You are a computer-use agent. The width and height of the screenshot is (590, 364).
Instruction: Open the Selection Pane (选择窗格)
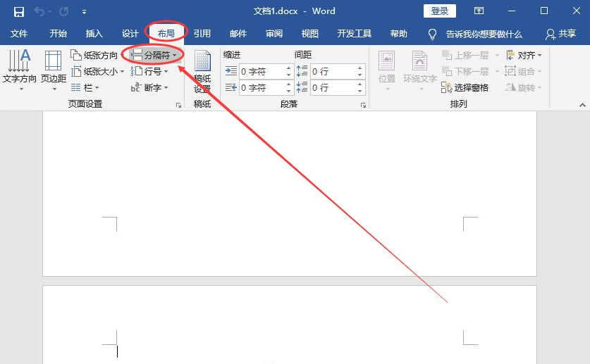click(465, 88)
